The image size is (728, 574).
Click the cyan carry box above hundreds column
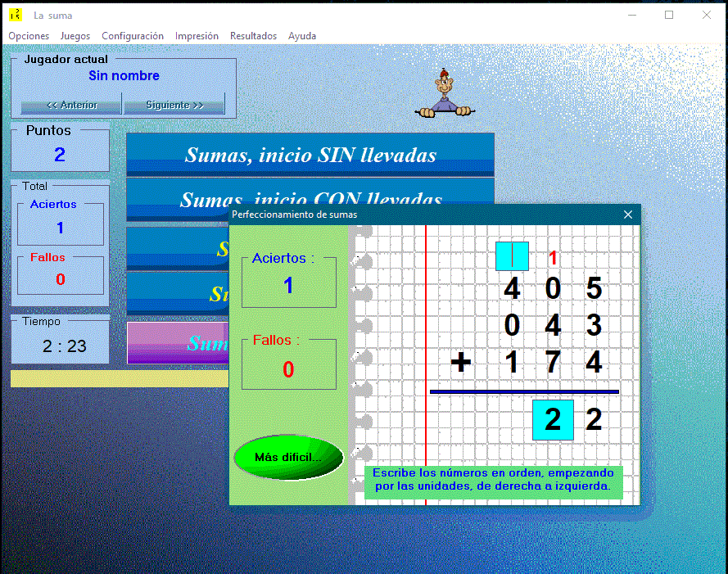coord(512,256)
